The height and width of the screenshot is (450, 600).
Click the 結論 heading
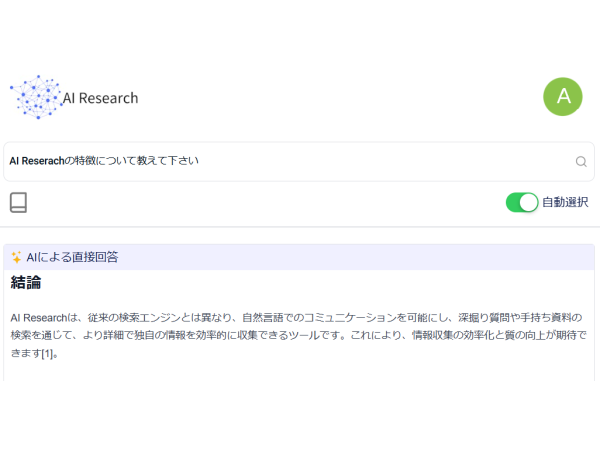(x=26, y=283)
